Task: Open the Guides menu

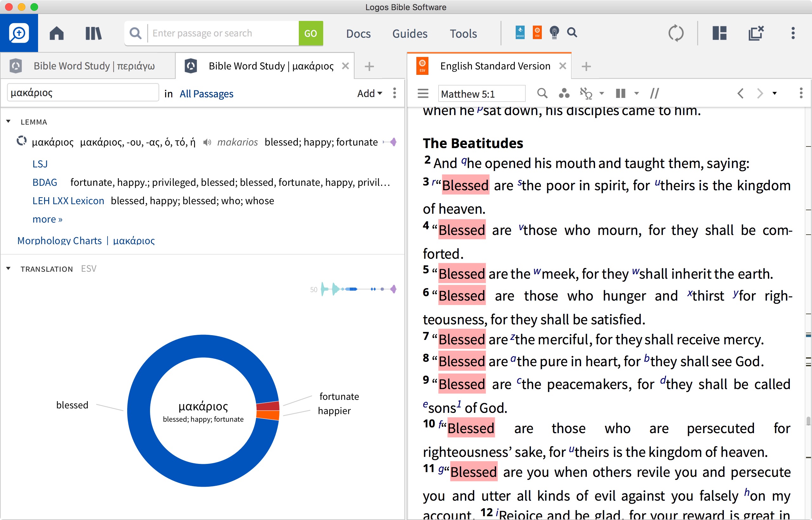Action: pos(410,33)
